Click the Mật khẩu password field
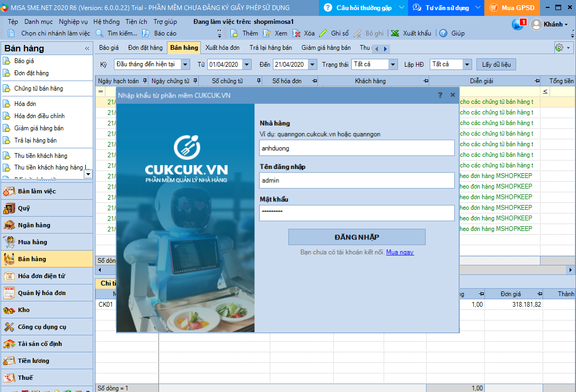Screen dimensions: 576x392 [357, 213]
